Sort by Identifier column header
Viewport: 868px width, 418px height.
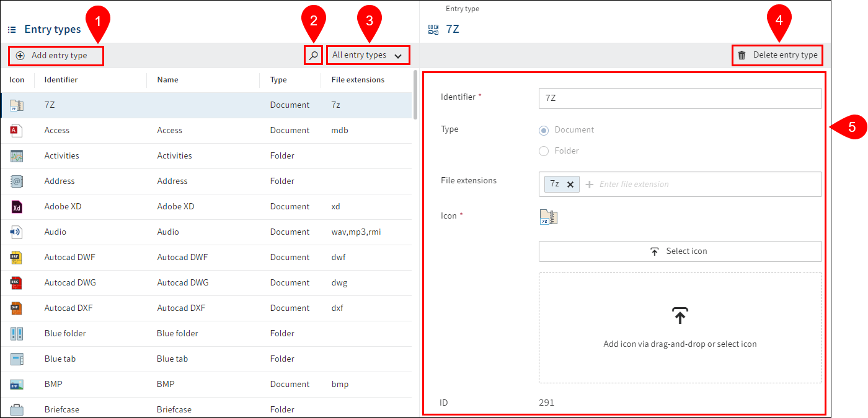click(61, 80)
